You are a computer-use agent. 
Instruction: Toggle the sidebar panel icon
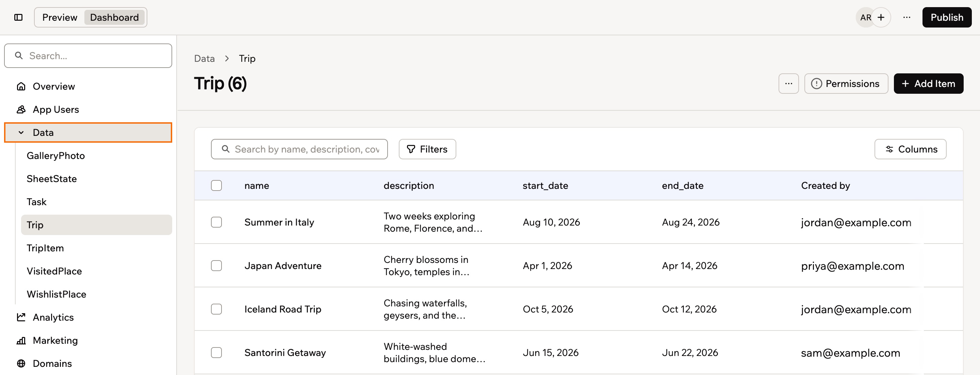click(x=18, y=17)
